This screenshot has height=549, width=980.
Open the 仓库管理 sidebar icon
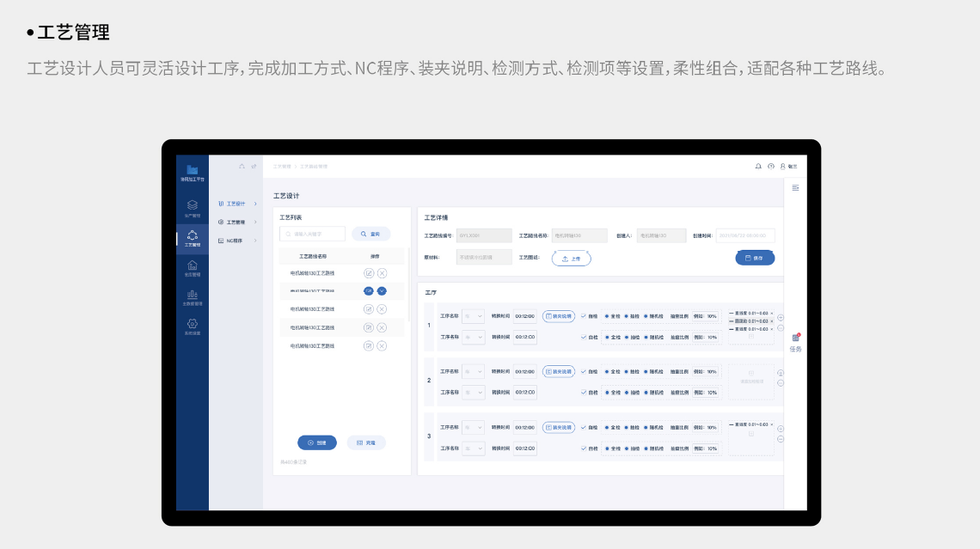[x=192, y=268]
